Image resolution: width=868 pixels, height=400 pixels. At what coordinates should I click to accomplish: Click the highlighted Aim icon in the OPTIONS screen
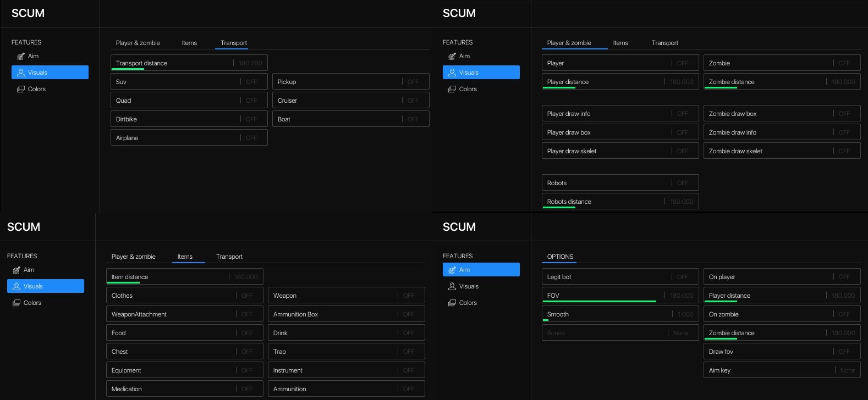click(x=452, y=270)
